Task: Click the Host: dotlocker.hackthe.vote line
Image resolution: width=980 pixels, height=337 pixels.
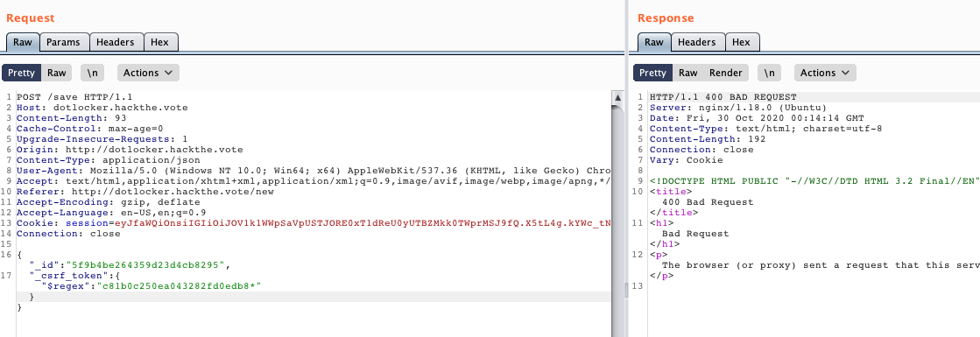Action: pyautogui.click(x=102, y=108)
